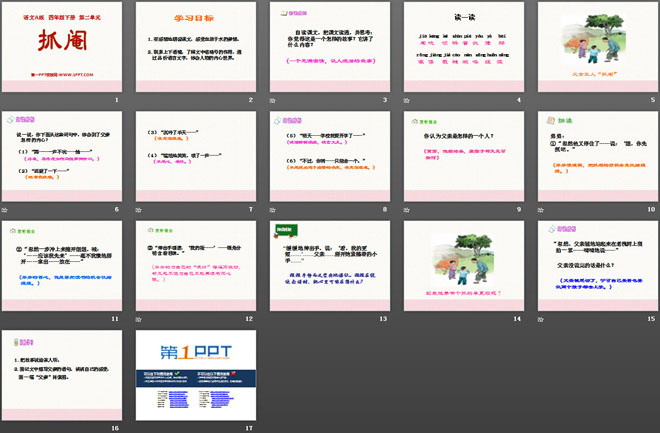Click the slide number '16' label

(x=115, y=428)
